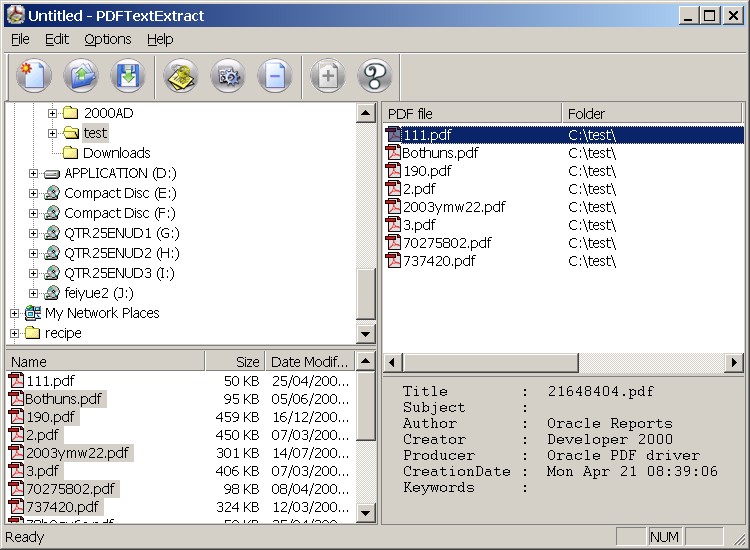Click PDF list horizontal scrollbar right arrow
This screenshot has width=750, height=550.
point(734,363)
